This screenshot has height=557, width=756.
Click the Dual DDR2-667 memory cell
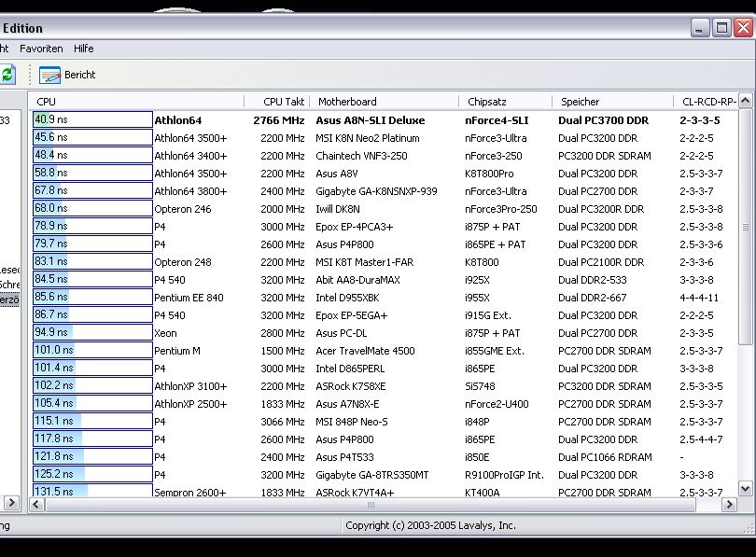click(592, 298)
